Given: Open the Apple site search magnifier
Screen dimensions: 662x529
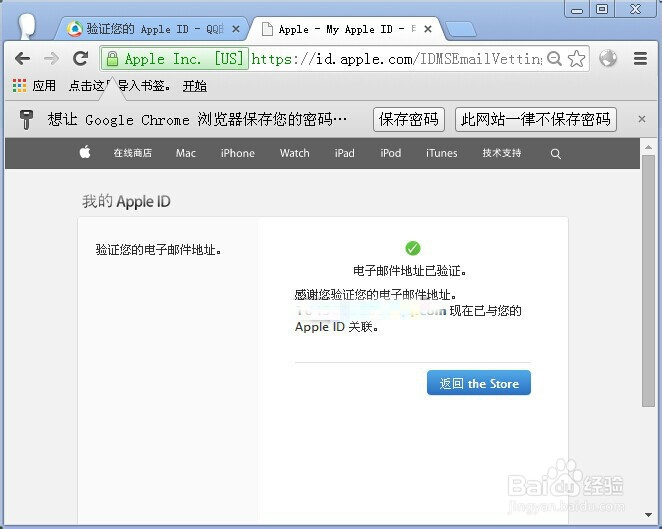Looking at the screenshot, I should pos(556,154).
